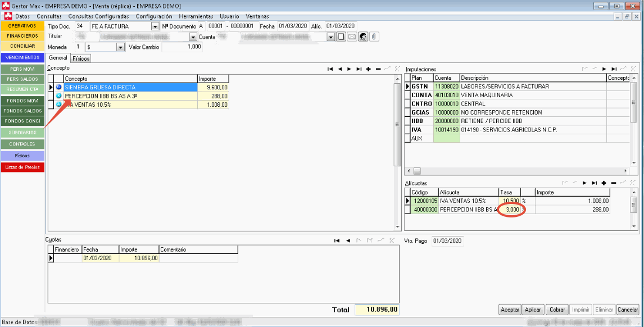This screenshot has height=327, width=644.
Task: Add a new Concepto row with plus
Action: pos(369,69)
